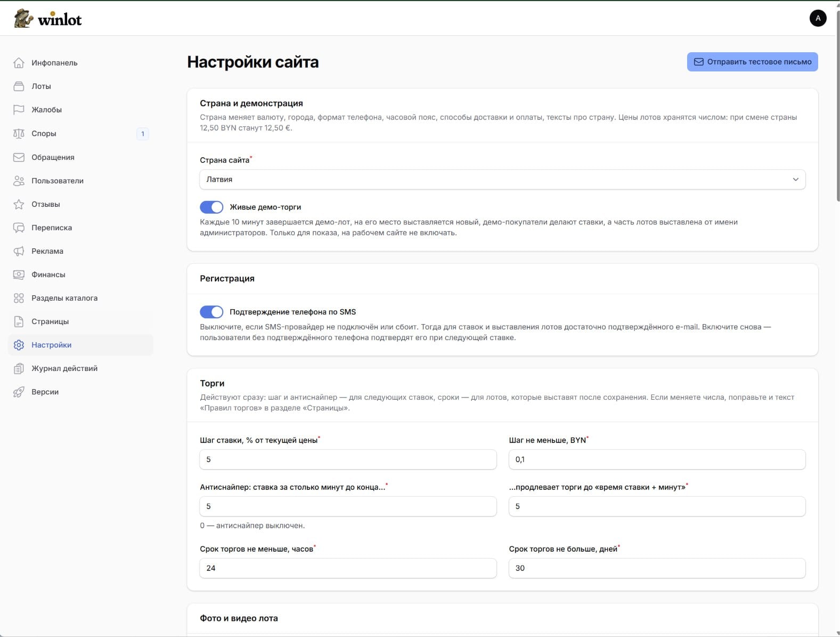The image size is (840, 637).
Task: Disable the Живые демо-торги switch
Action: (211, 207)
